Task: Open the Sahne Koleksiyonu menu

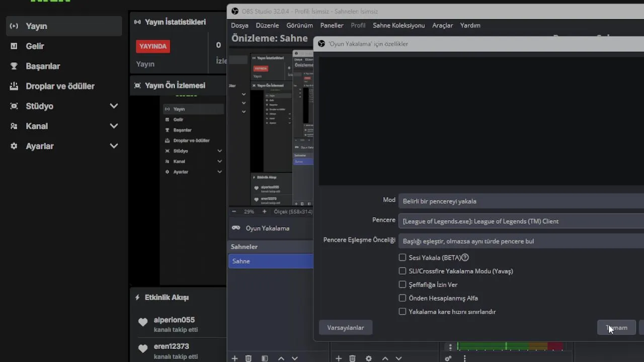Action: point(398,25)
